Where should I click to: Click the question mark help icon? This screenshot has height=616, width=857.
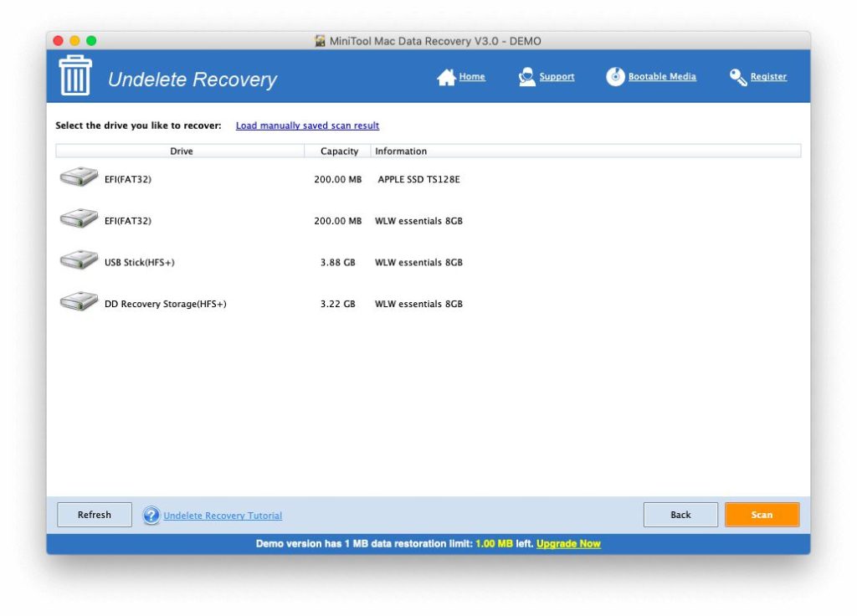click(x=151, y=515)
